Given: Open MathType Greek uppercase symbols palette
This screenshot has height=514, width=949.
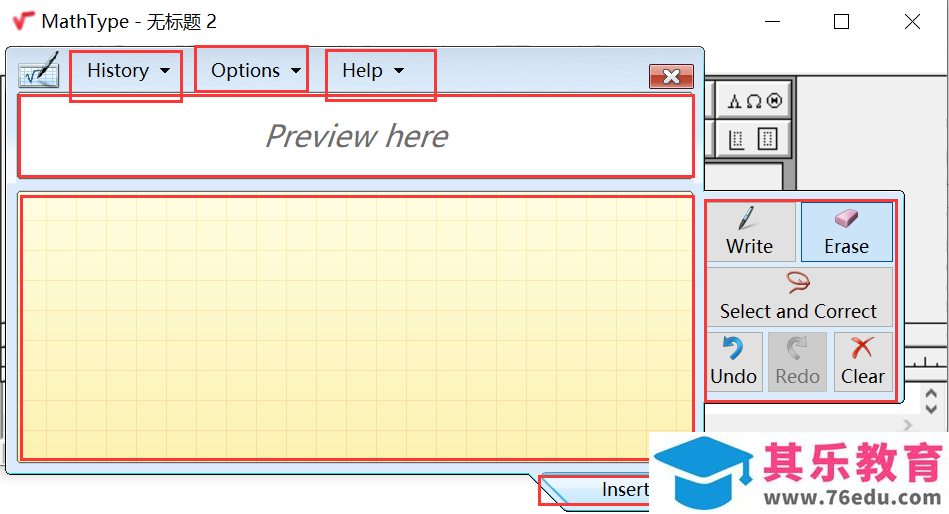Looking at the screenshot, I should [754, 101].
